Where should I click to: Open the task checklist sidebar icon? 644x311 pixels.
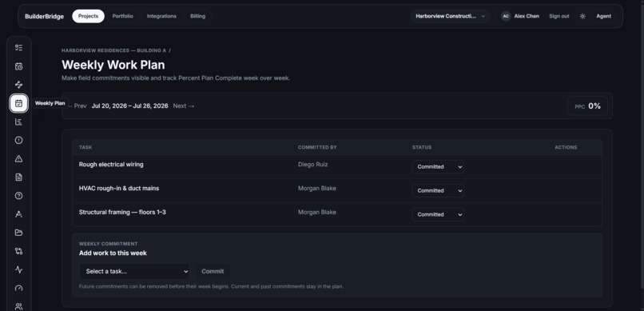18,48
